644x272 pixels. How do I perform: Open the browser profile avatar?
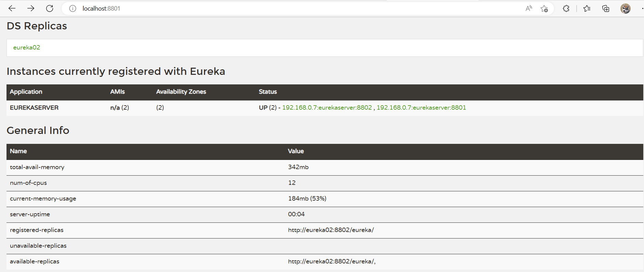tap(626, 9)
